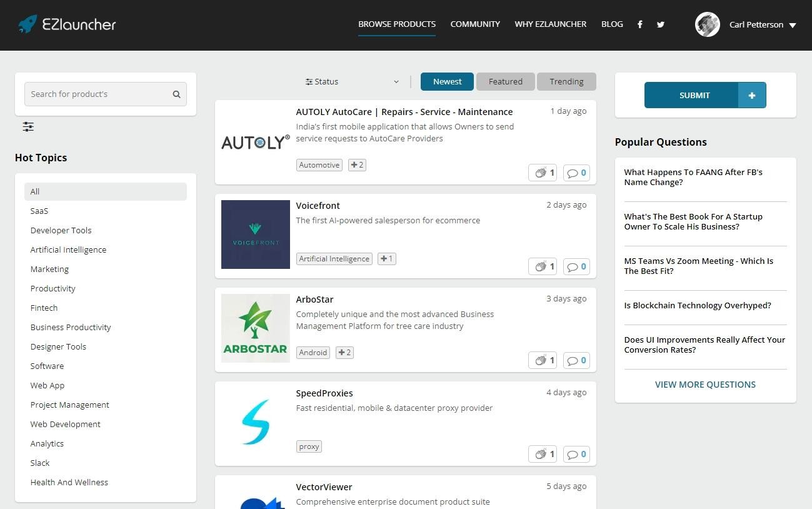Open comments for ArboStar

pyautogui.click(x=576, y=360)
